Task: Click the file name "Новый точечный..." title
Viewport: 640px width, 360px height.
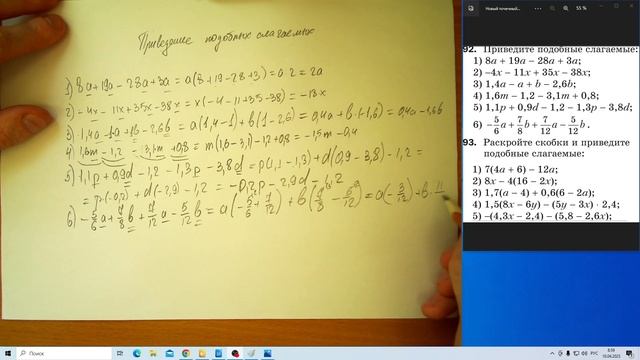Action: tap(503, 8)
